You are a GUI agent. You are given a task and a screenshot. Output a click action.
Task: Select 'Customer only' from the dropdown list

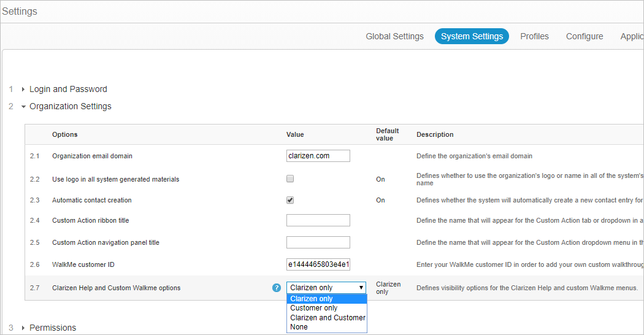[x=314, y=308]
